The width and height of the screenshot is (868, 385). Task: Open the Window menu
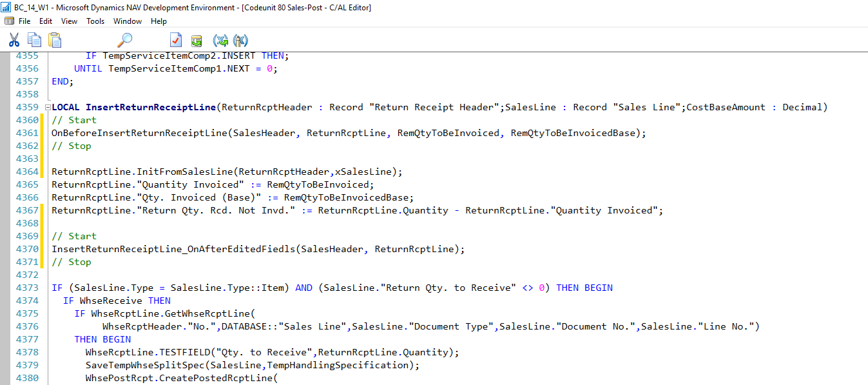pyautogui.click(x=127, y=21)
